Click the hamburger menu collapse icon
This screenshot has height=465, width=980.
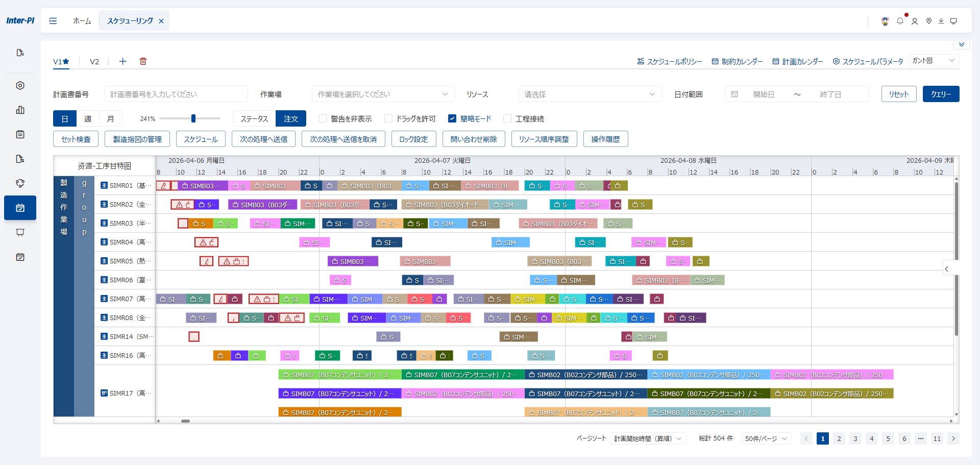pos(53,21)
